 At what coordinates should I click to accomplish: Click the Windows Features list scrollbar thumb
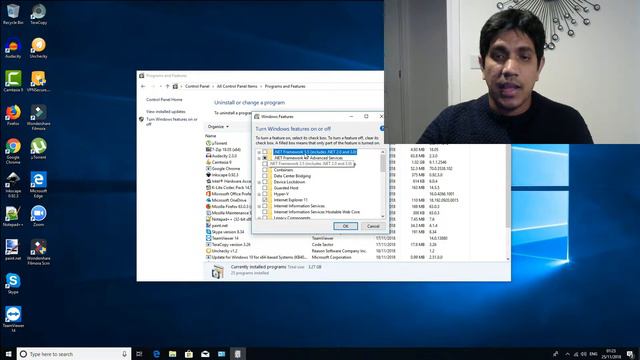point(383,163)
